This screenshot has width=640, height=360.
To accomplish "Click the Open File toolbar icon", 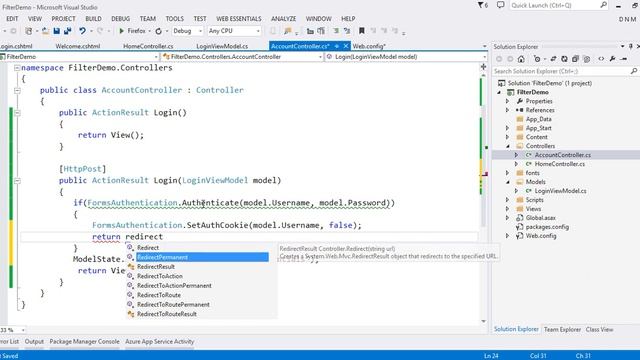I will tap(45, 31).
